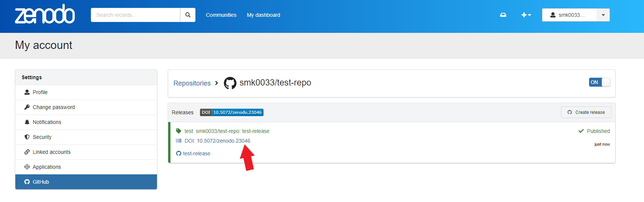Click the smk0033/test-repo repository title
The height and width of the screenshot is (202, 644).
(x=275, y=83)
